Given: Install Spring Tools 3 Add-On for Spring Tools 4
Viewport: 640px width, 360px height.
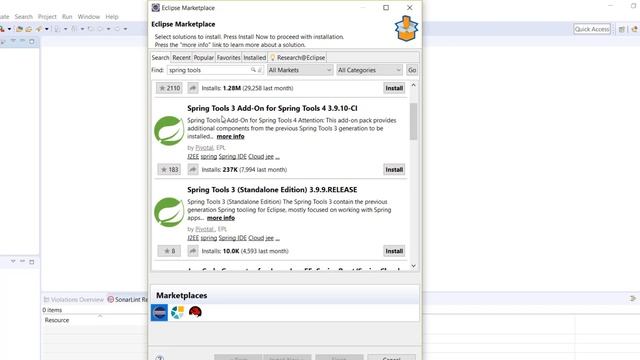Looking at the screenshot, I should click(x=394, y=169).
